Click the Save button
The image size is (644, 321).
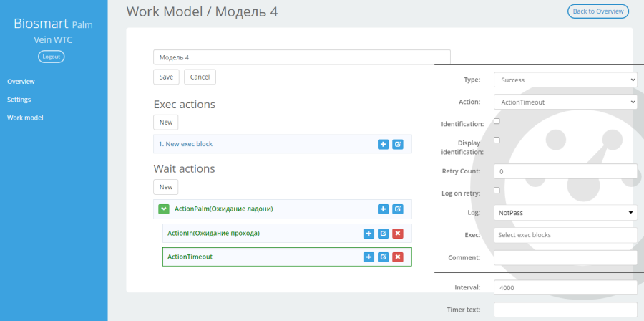[166, 77]
